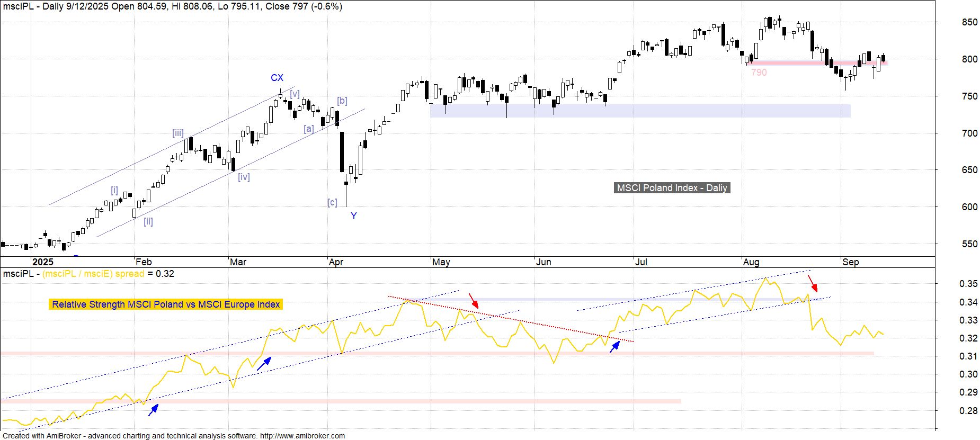Click the blue CX wave label

tap(277, 78)
